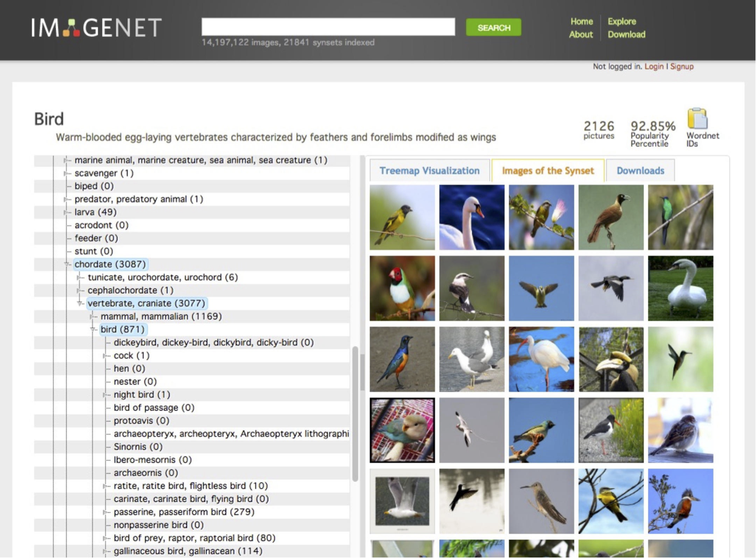The height and width of the screenshot is (558, 756).
Task: Collapse the chordate tree node
Action: point(67,264)
